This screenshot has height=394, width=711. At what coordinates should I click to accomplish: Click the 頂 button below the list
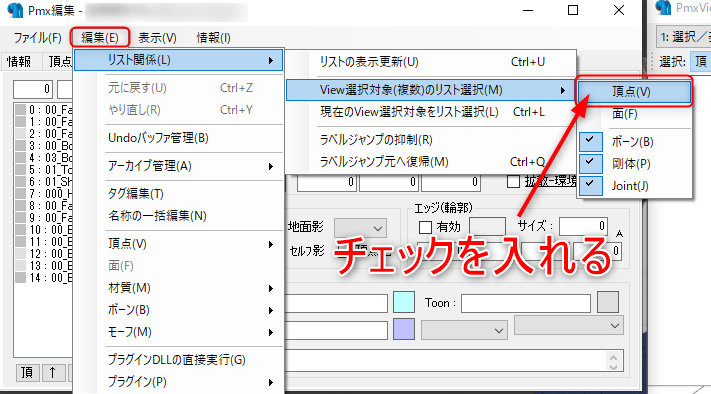coord(27,372)
